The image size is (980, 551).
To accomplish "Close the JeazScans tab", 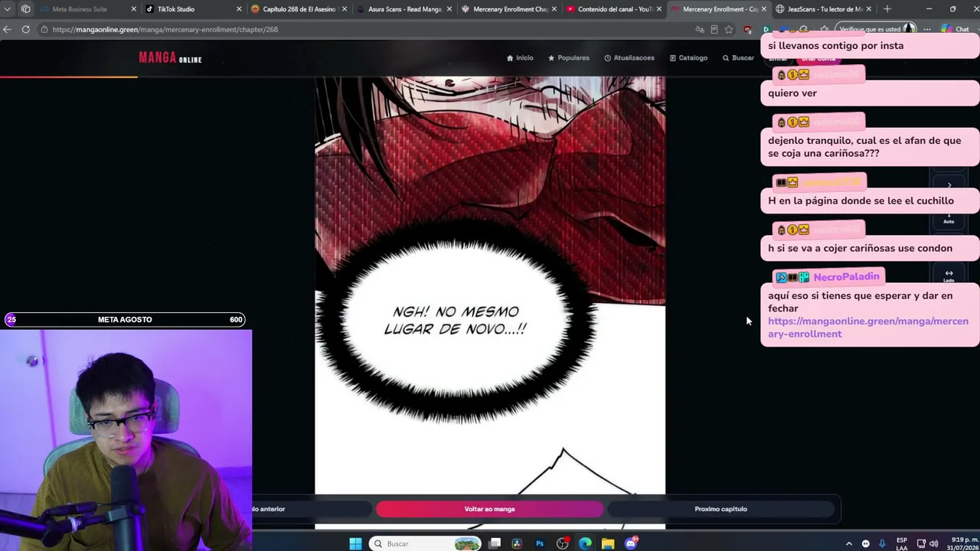I will pos(869,9).
